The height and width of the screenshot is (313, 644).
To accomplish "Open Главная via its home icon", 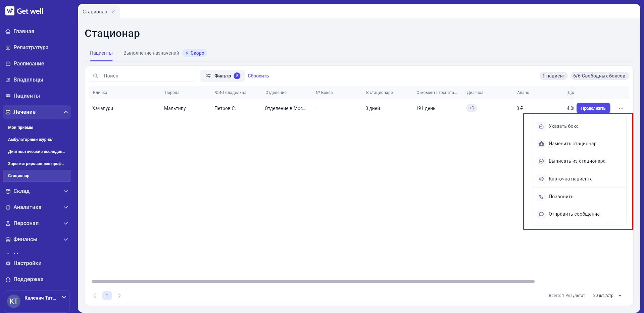I will [x=8, y=32].
